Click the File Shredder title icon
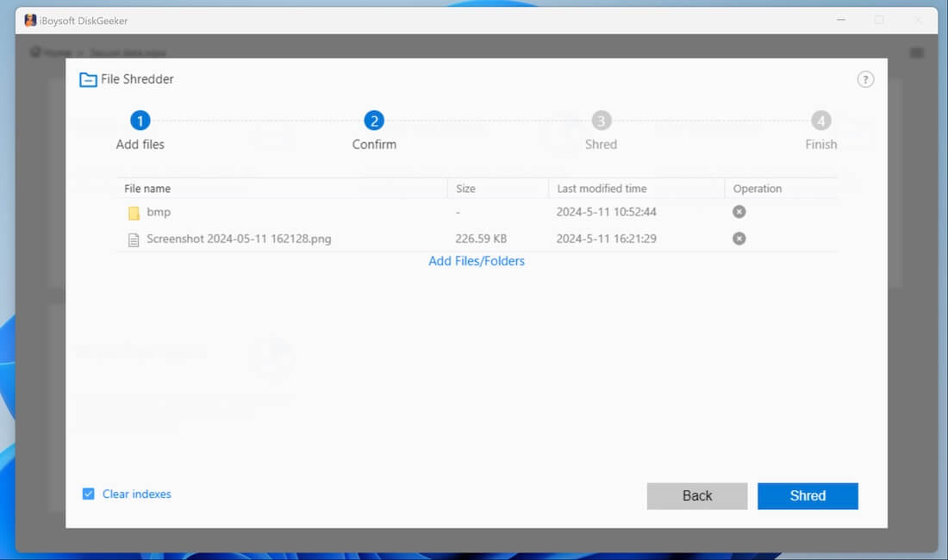The width and height of the screenshot is (948, 560). (88, 80)
